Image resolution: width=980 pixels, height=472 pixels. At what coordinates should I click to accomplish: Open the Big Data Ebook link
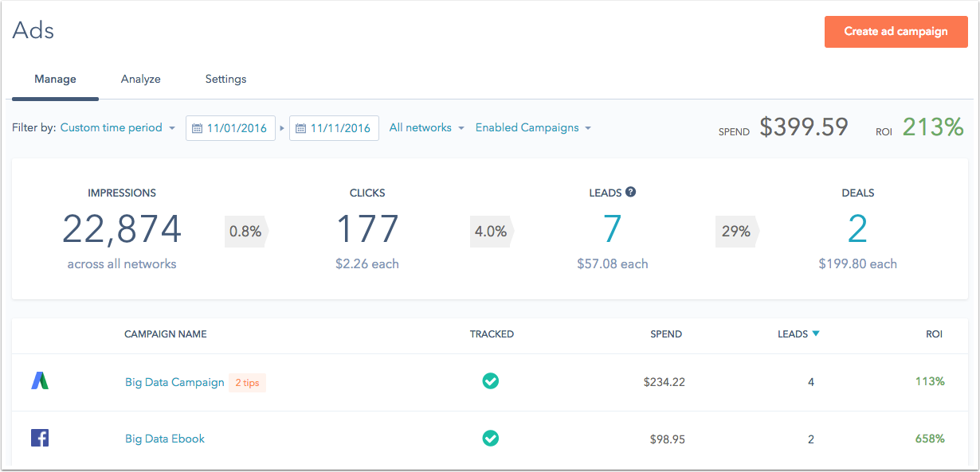pyautogui.click(x=165, y=439)
